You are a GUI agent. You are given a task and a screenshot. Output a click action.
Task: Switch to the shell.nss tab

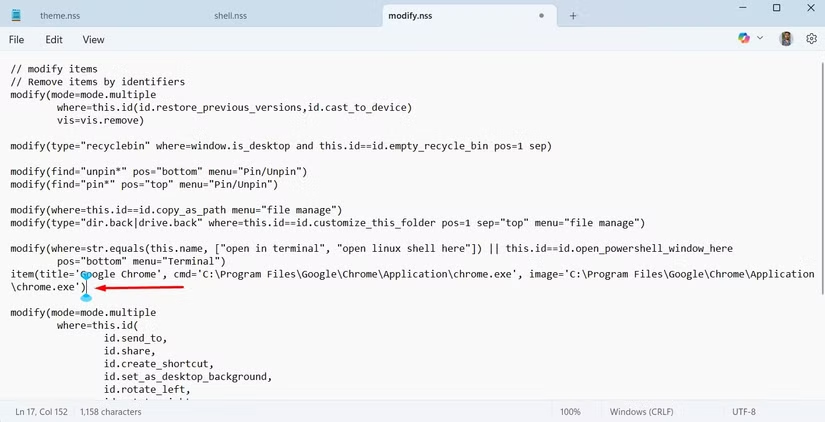(231, 16)
